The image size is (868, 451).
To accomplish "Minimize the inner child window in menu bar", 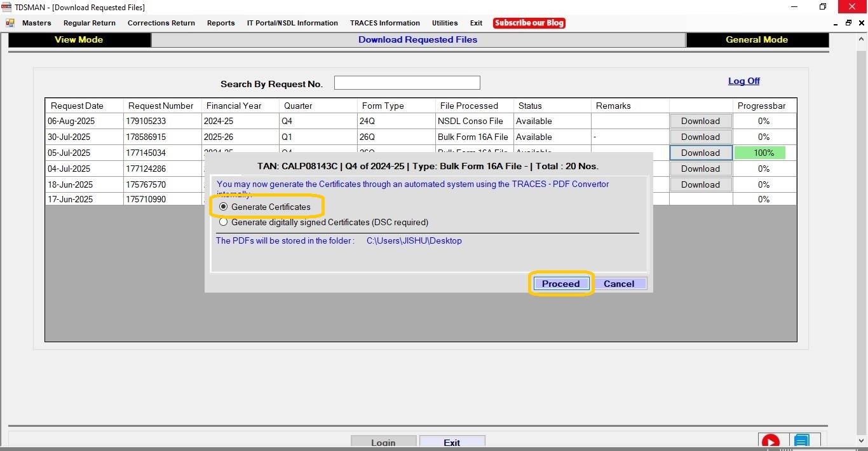I will click(x=836, y=23).
